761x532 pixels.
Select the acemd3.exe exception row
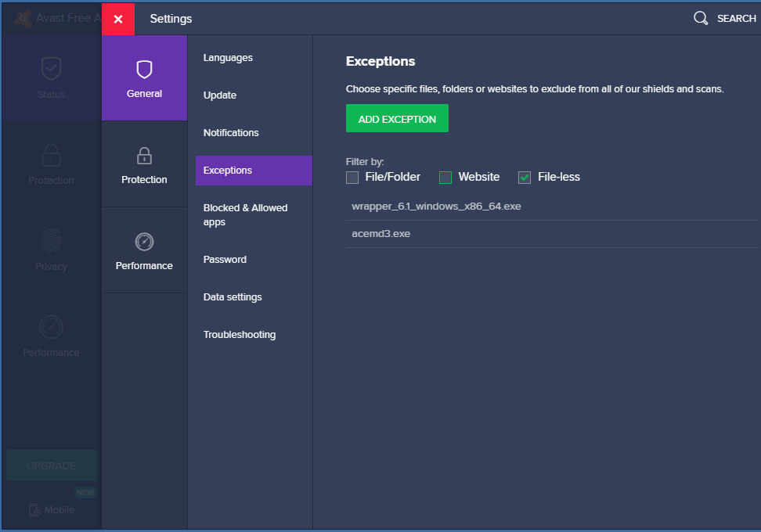pos(553,234)
